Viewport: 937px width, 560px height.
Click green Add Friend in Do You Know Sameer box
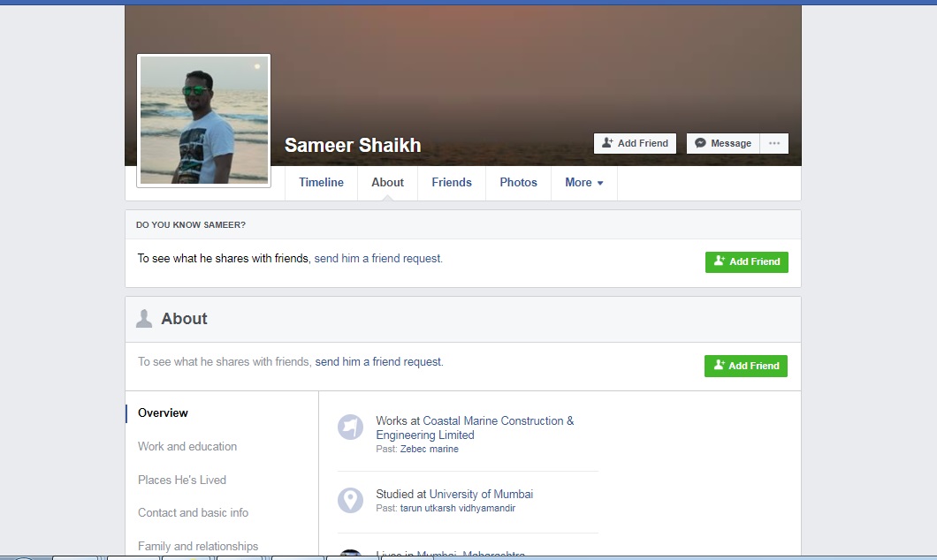point(746,262)
